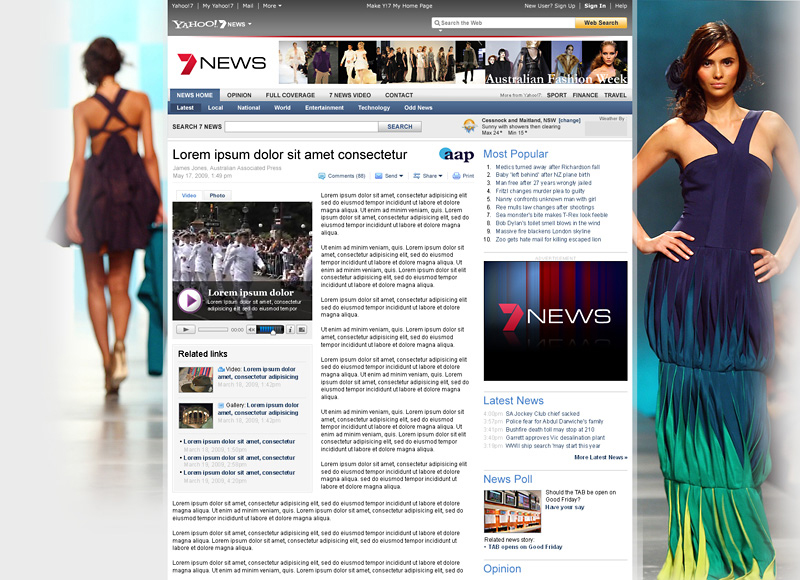
Task: Mute the video player audio
Action: tap(252, 330)
